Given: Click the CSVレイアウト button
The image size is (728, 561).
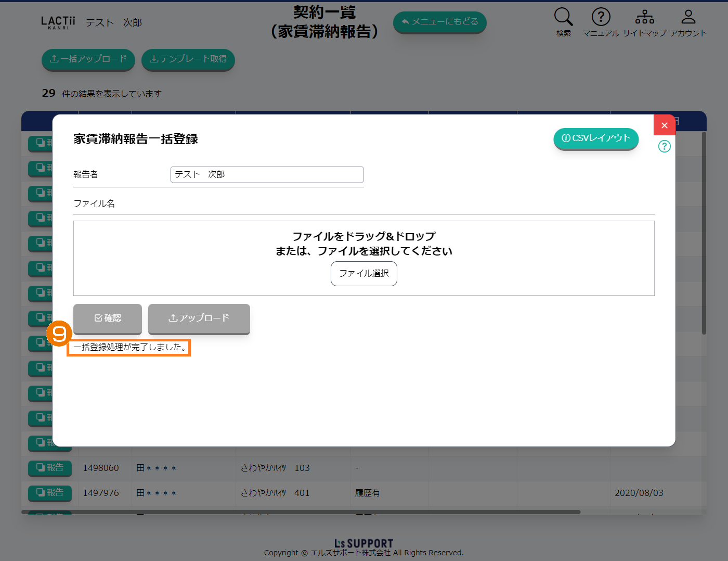Looking at the screenshot, I should pyautogui.click(x=596, y=138).
